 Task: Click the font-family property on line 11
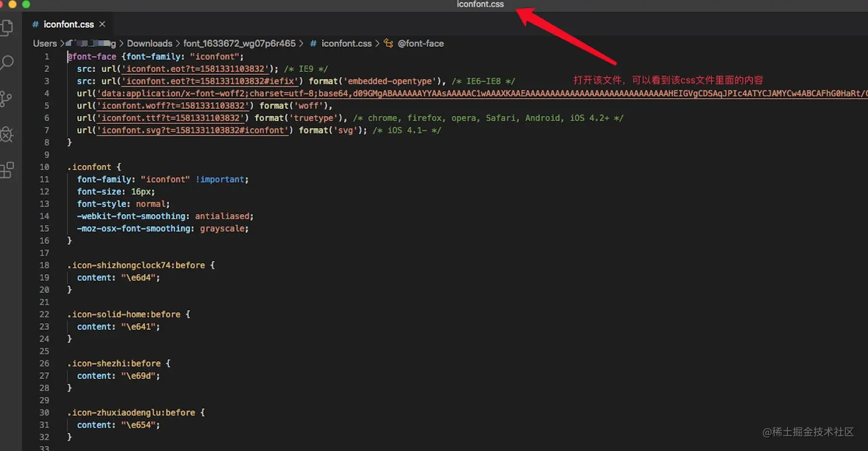(x=104, y=179)
